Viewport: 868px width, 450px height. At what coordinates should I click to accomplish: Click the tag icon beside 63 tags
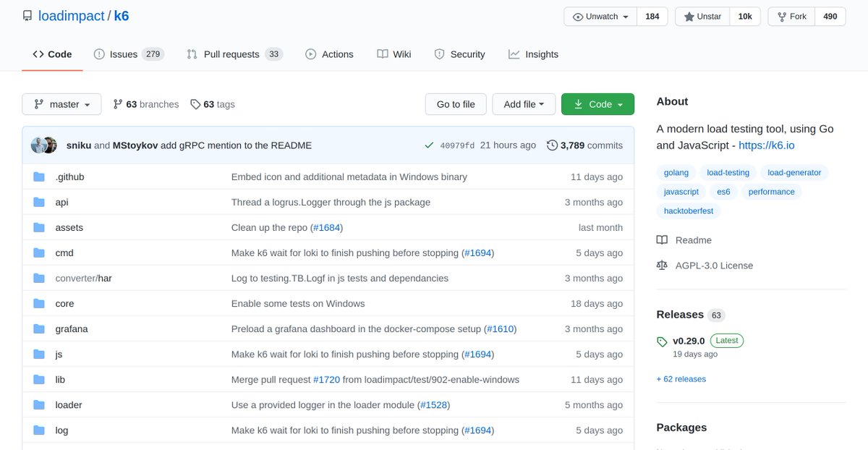[195, 104]
